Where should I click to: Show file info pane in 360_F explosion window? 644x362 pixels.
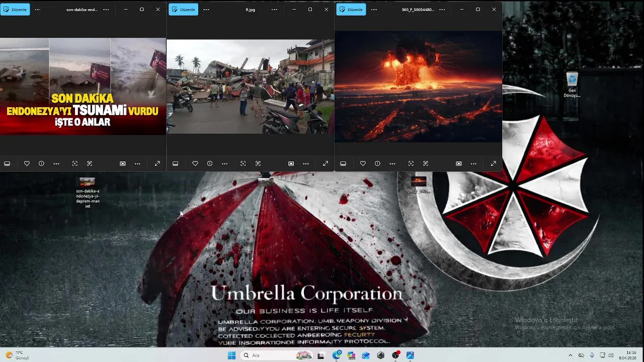click(377, 163)
